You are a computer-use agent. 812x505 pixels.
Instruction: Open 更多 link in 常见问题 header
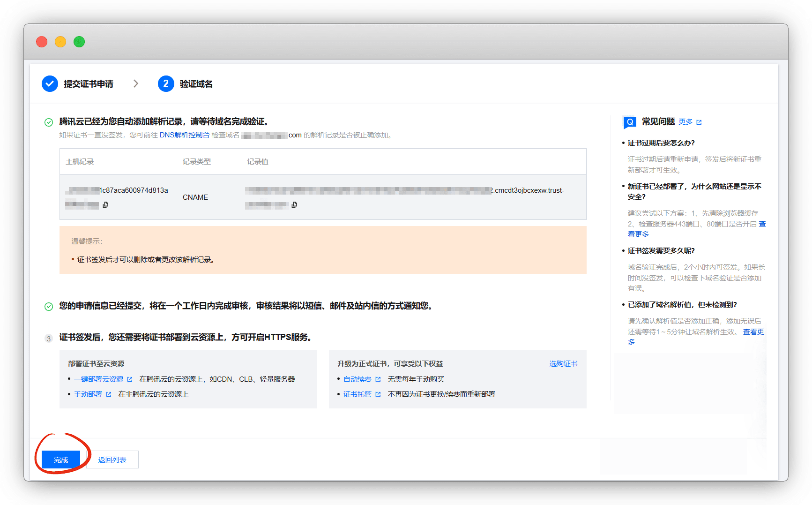(x=685, y=122)
